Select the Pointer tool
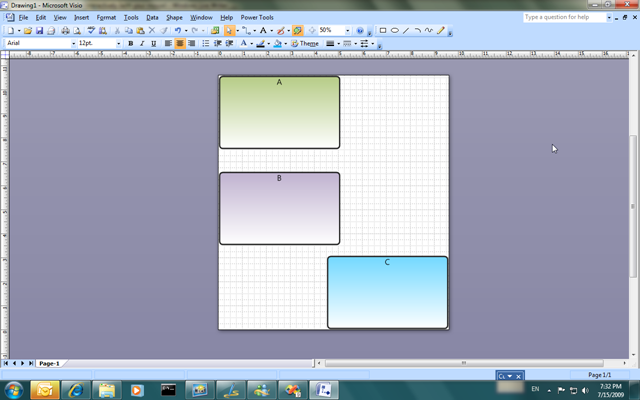Screen dimensions: 640x400 coord(230,31)
